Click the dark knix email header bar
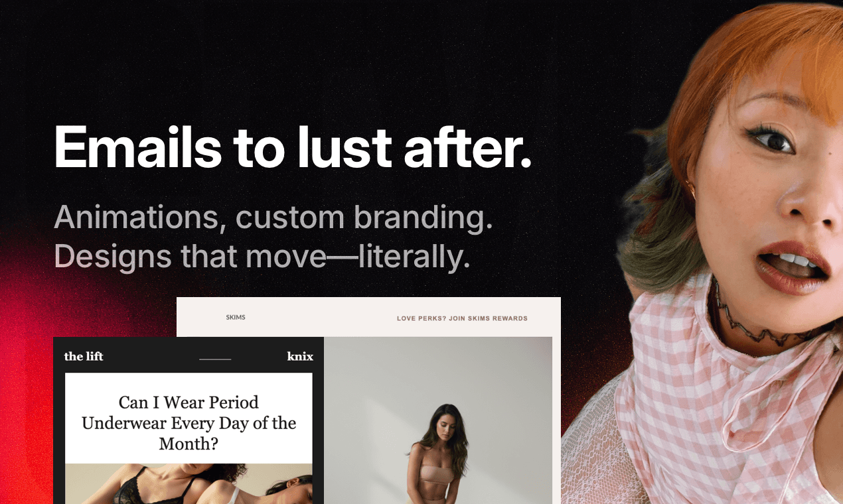Screen dimensions: 843x504 (x=189, y=355)
